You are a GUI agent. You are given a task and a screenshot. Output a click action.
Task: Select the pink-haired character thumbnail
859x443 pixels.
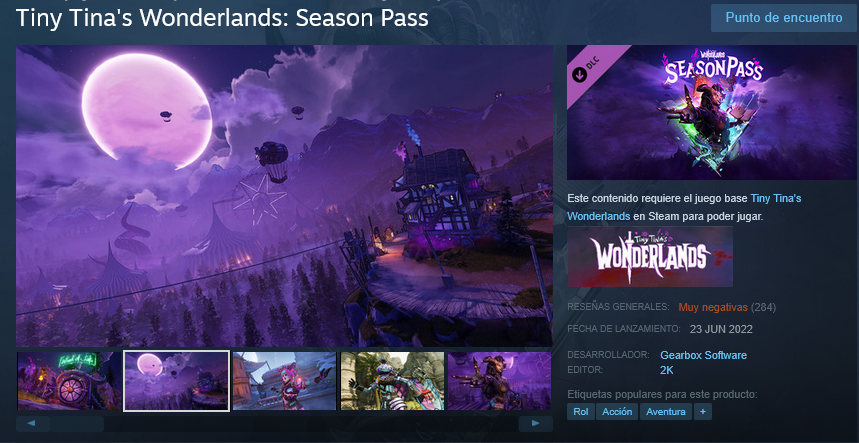284,381
